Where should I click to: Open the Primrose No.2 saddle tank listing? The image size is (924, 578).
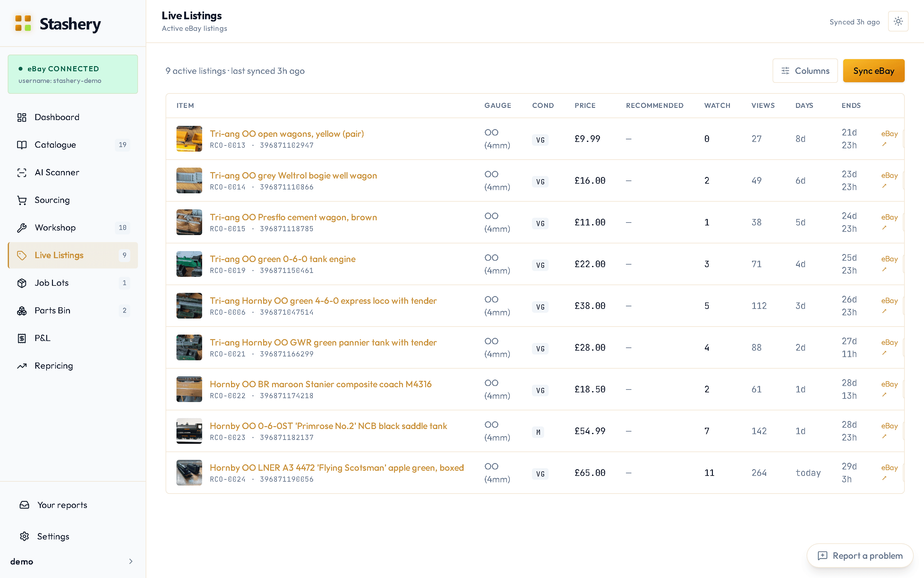[x=328, y=426]
